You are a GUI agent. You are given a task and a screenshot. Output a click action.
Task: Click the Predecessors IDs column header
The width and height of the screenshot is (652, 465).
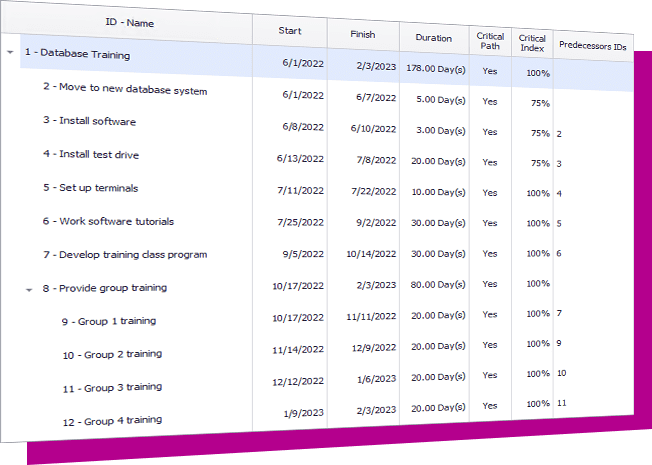click(593, 46)
